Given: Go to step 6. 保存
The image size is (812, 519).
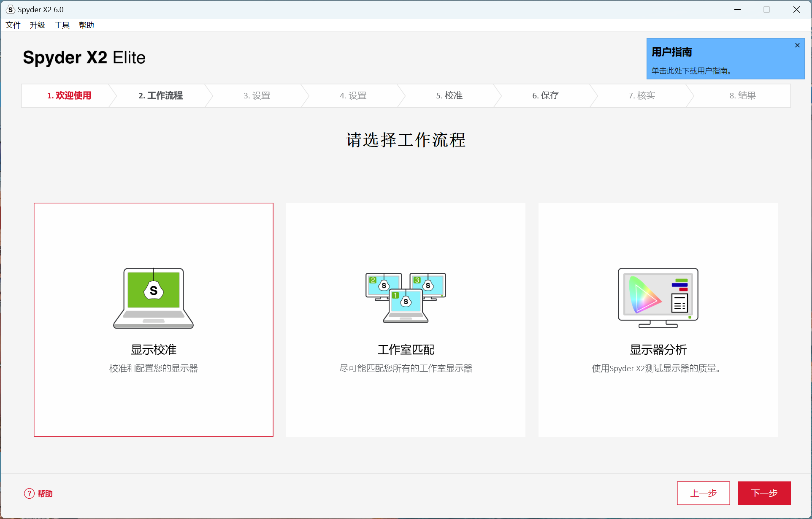Looking at the screenshot, I should 545,95.
